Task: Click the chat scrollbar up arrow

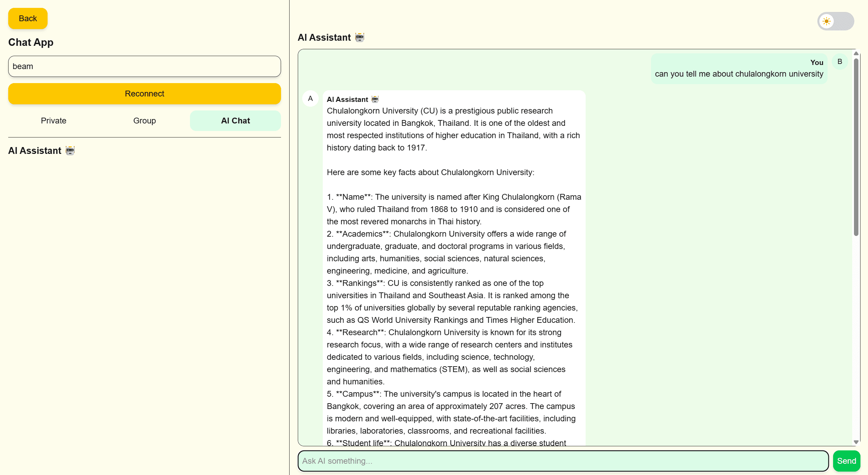Action: 856,53
